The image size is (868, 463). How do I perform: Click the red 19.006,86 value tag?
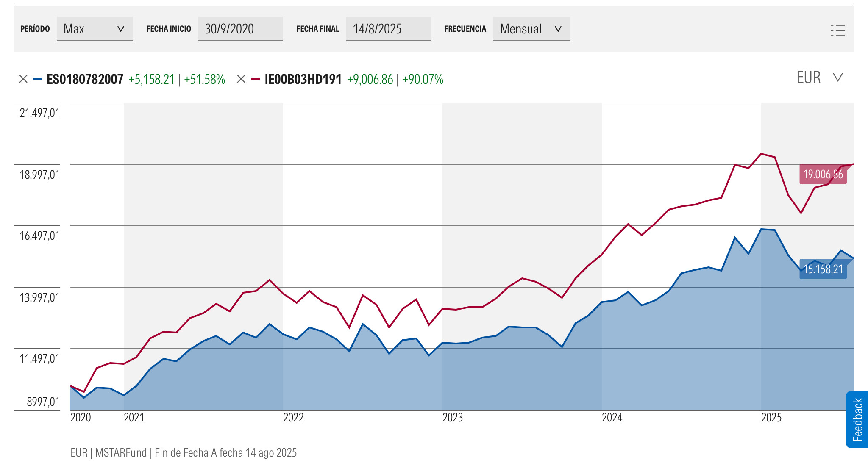pyautogui.click(x=823, y=175)
